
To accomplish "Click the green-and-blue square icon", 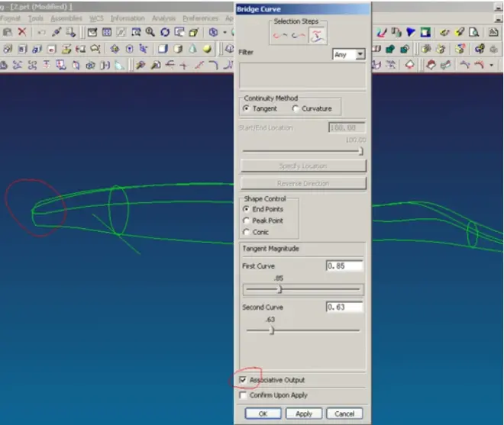I will point(425,32).
